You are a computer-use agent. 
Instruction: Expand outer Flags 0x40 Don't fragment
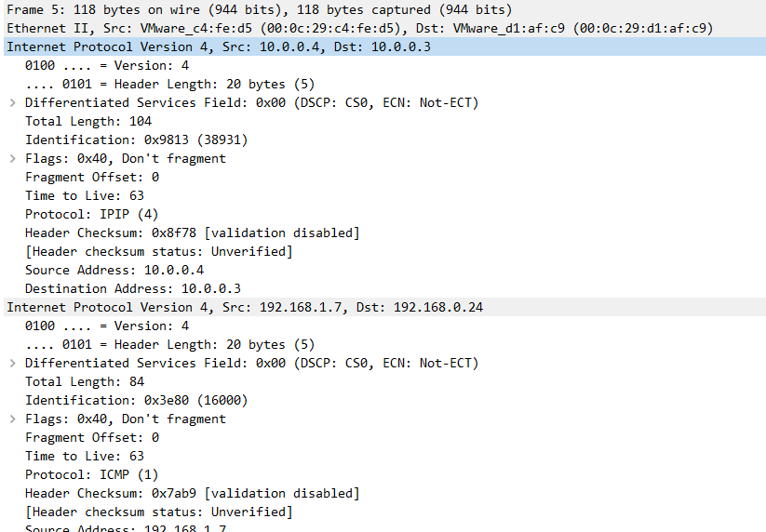13,159
